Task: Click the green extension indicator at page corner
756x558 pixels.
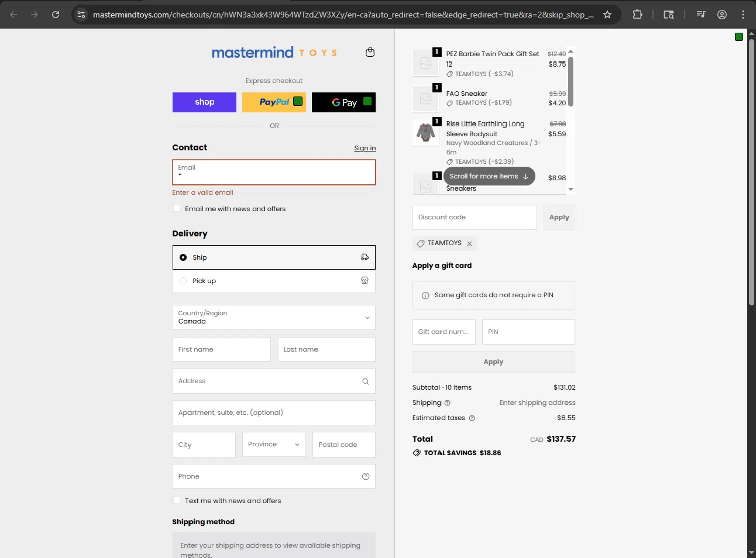Action: (x=739, y=37)
